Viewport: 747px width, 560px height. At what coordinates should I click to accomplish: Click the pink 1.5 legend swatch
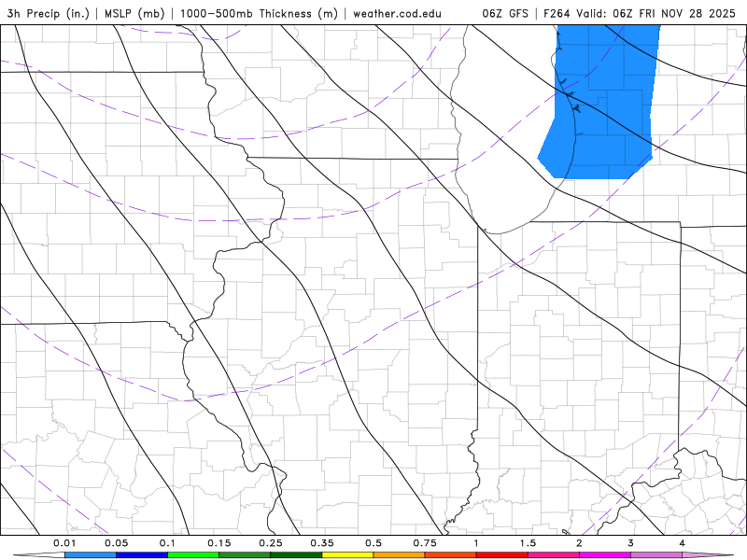(x=554, y=555)
